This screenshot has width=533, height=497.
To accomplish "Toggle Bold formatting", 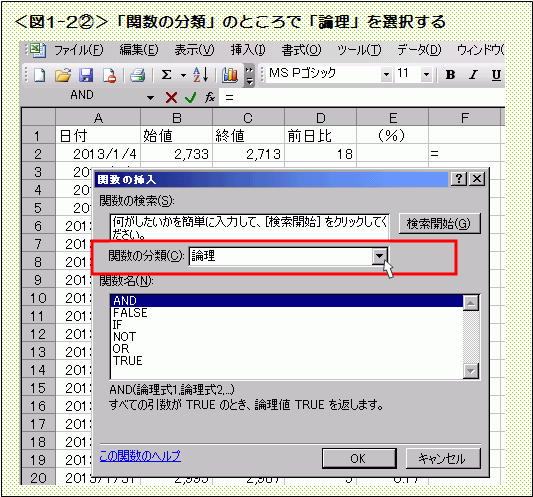I will [450, 74].
